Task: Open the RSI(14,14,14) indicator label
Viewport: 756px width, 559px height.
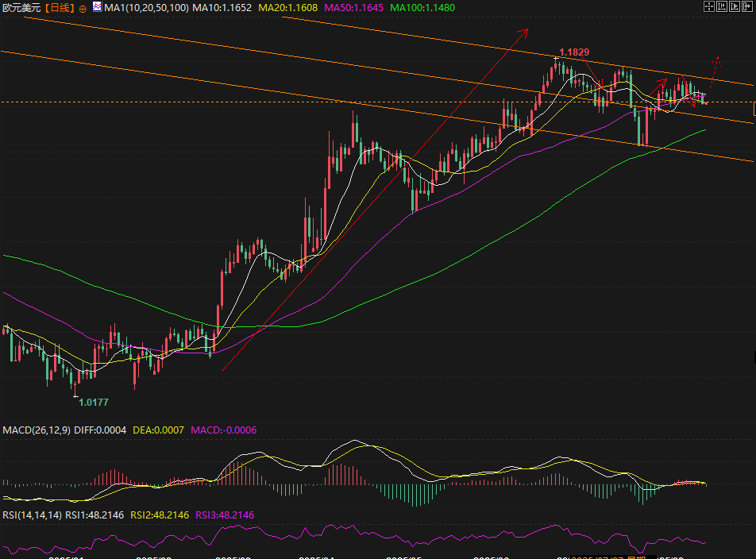Action: pos(32,515)
